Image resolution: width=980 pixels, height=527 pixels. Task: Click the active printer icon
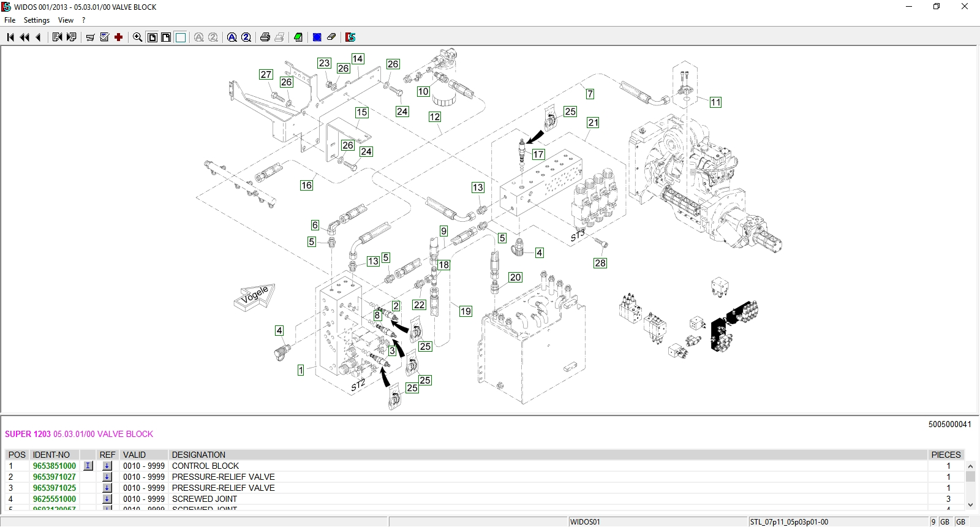265,37
